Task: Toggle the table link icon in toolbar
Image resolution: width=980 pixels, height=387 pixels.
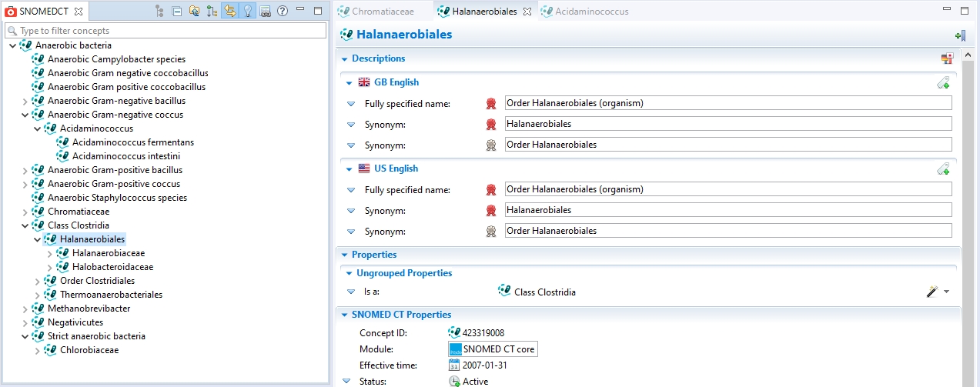Action: point(265,12)
